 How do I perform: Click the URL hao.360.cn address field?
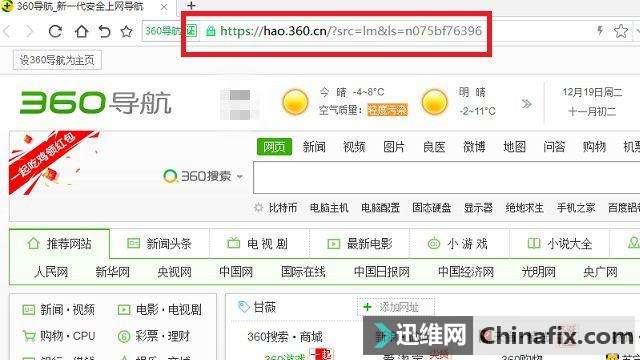pos(351,31)
